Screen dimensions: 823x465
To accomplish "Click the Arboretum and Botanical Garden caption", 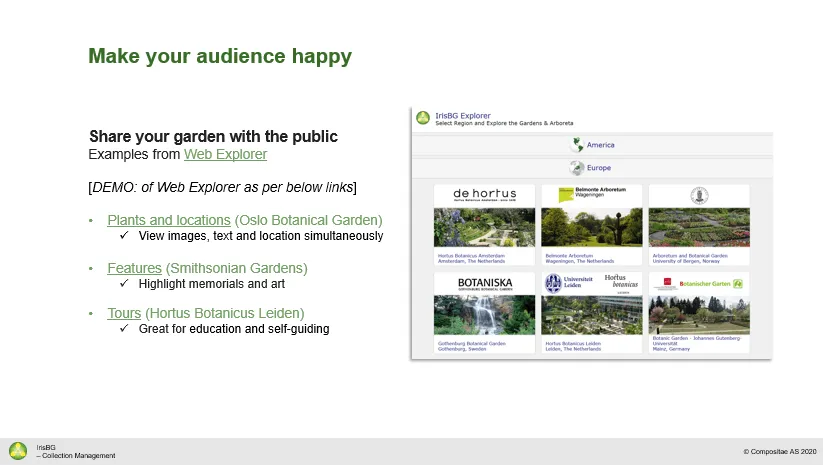I will [x=690, y=258].
